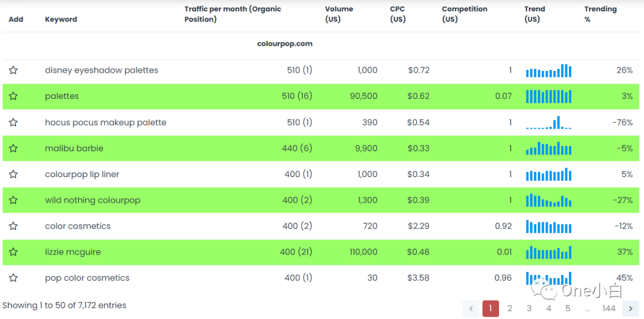Star the palettes keyword row
The image size is (644, 319).
click(13, 96)
